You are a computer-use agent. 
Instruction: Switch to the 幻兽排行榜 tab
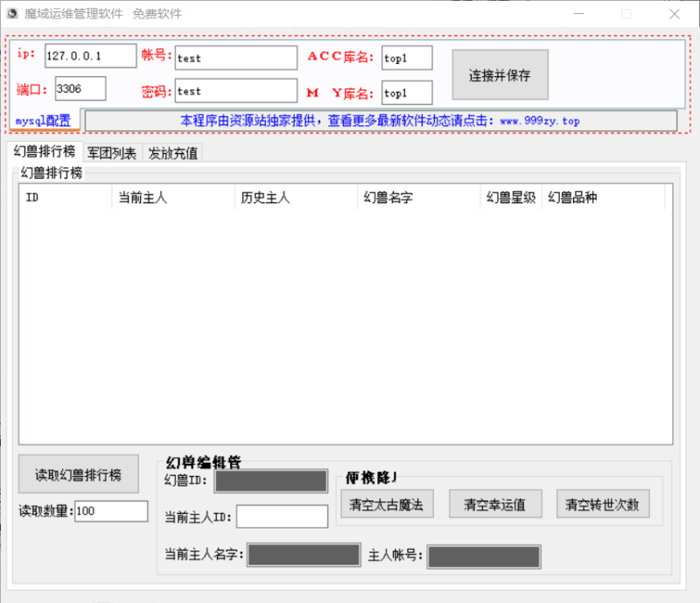point(45,151)
